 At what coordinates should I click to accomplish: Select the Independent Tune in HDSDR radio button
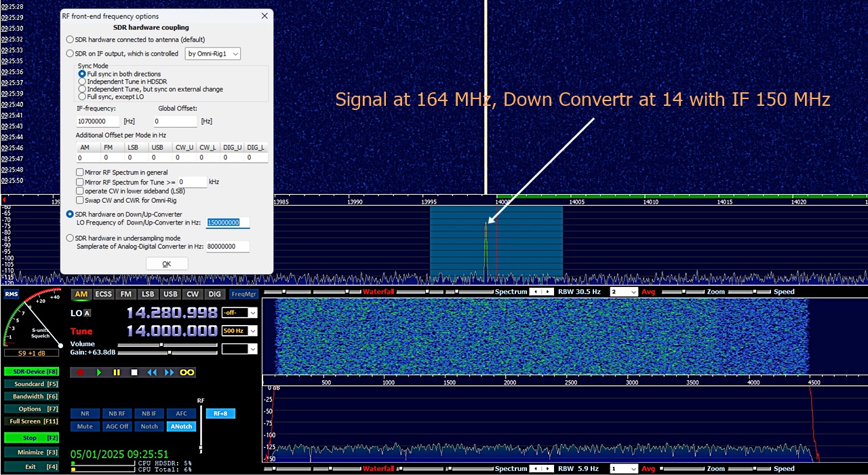coord(81,81)
